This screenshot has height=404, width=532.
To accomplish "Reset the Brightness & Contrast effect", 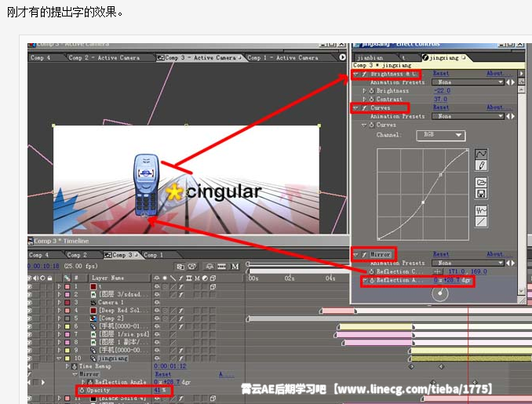I will click(x=441, y=73).
